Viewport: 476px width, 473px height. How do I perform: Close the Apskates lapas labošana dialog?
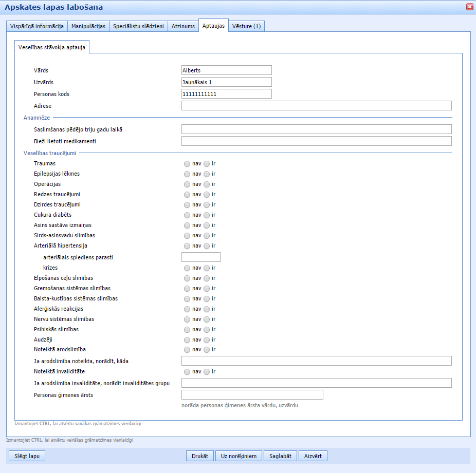pos(469,7)
